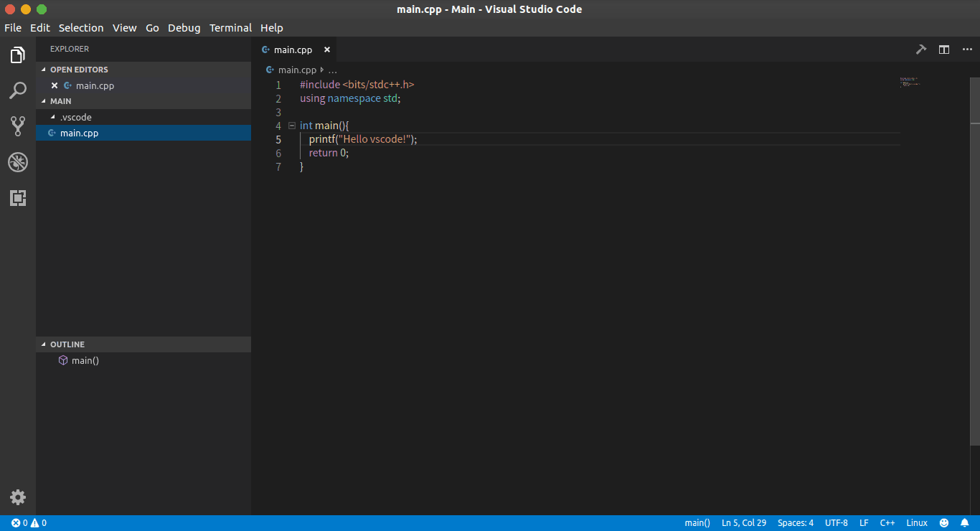Select the Source Control icon
The width and height of the screenshot is (980, 531).
click(17, 126)
